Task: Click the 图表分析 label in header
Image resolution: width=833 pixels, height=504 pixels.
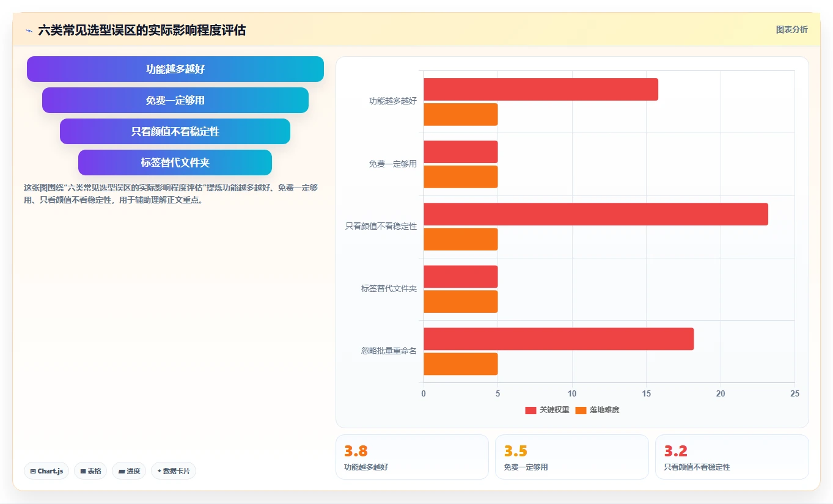Action: (791, 29)
